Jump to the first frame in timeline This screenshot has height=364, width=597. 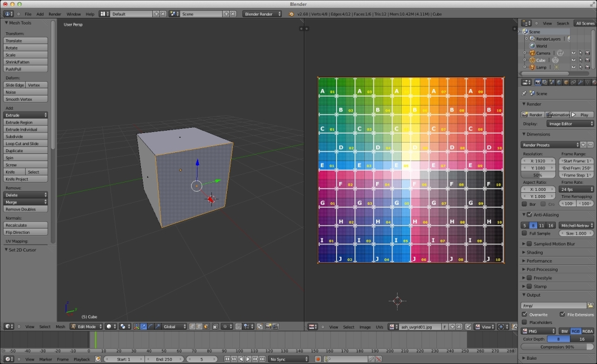pos(227,359)
